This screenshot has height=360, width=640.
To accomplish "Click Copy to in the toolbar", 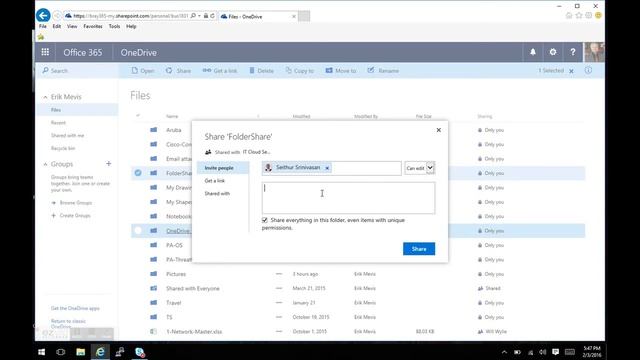I will pos(300,71).
